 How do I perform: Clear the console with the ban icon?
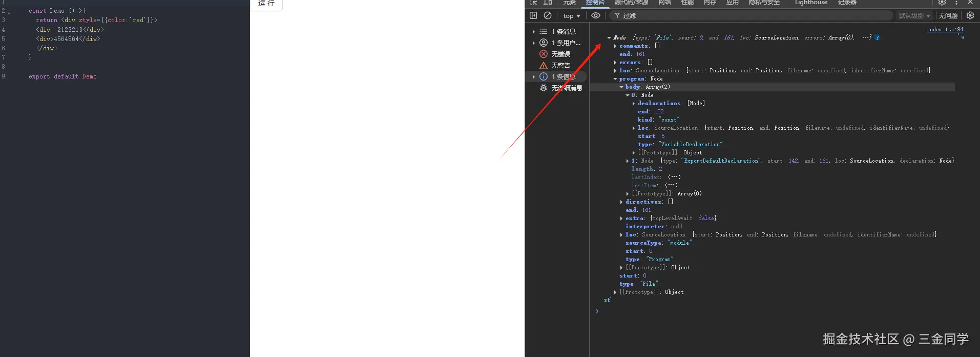[x=548, y=15]
